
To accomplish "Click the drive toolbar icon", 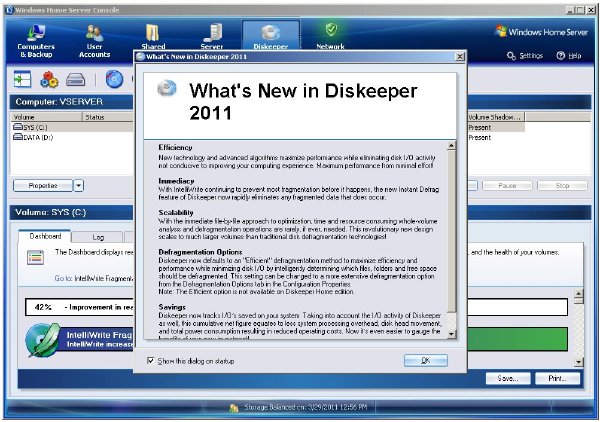I will point(75,80).
